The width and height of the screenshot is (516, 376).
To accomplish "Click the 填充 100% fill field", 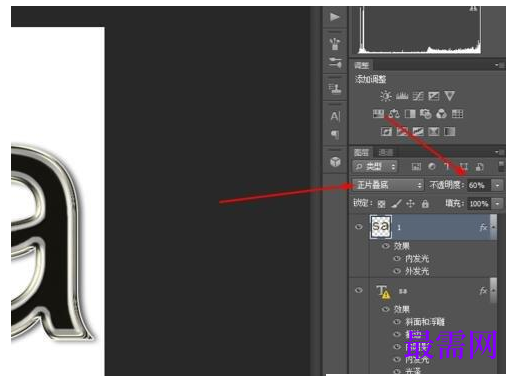I will (479, 203).
